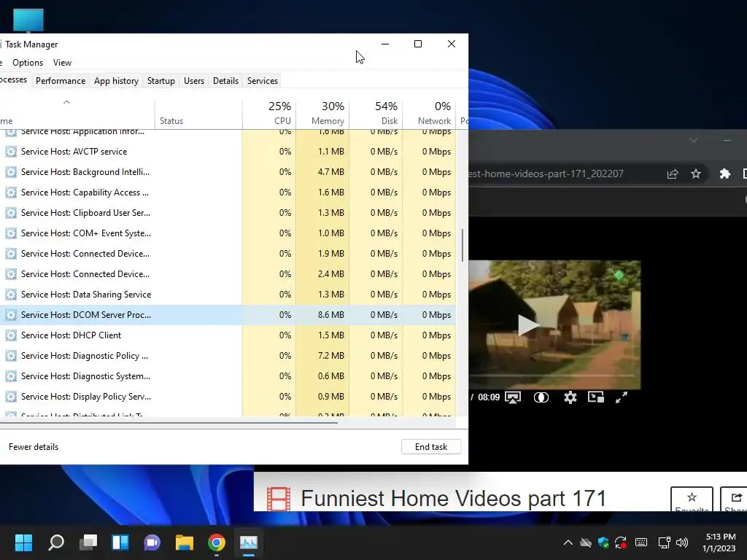
Task: Click the vertical scrollbar in process list
Action: [x=462, y=245]
